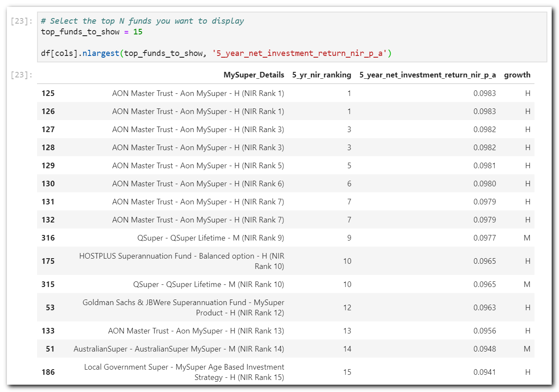Image resolution: width=559 pixels, height=392 pixels.
Task: Click the number 15 in the code
Action: pyautogui.click(x=138, y=32)
